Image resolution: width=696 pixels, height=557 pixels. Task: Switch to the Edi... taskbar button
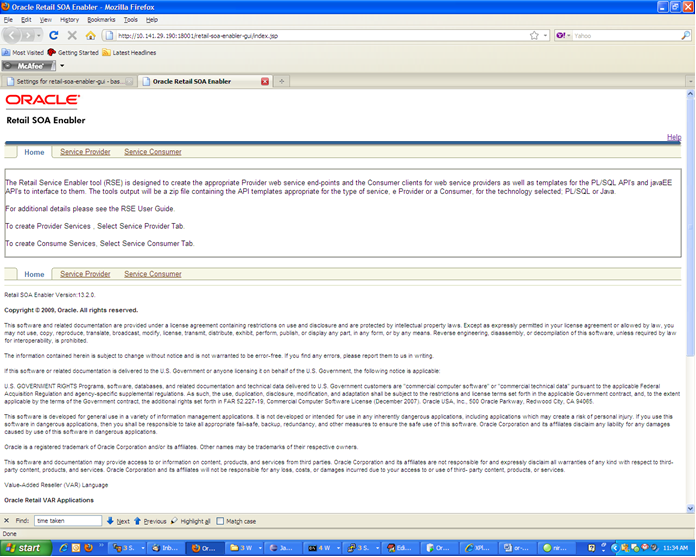point(399,548)
